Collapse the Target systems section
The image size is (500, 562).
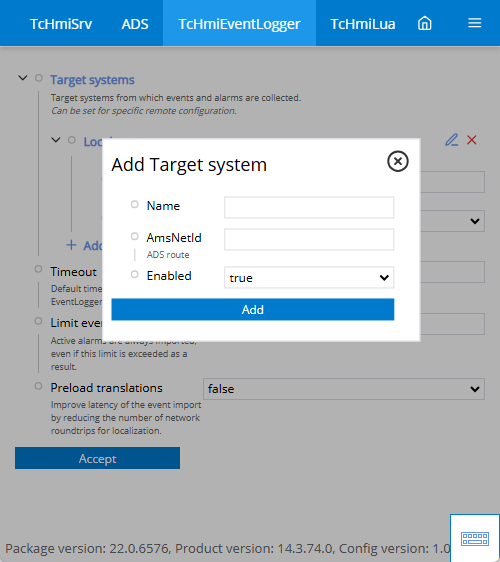tap(23, 78)
